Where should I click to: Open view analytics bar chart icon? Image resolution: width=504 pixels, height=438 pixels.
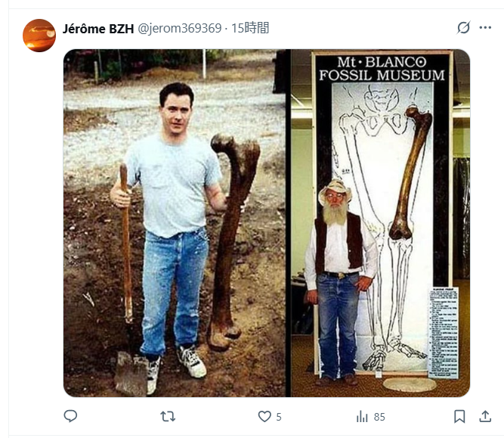click(362, 416)
